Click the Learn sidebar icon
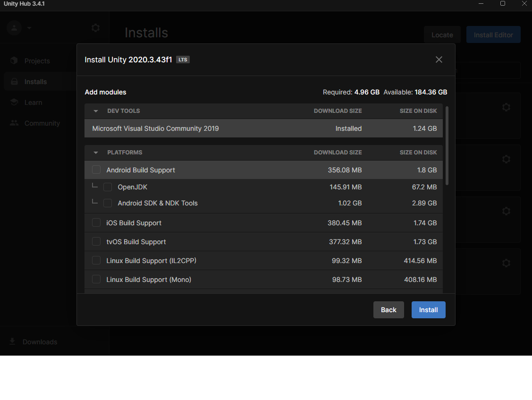 click(15, 102)
